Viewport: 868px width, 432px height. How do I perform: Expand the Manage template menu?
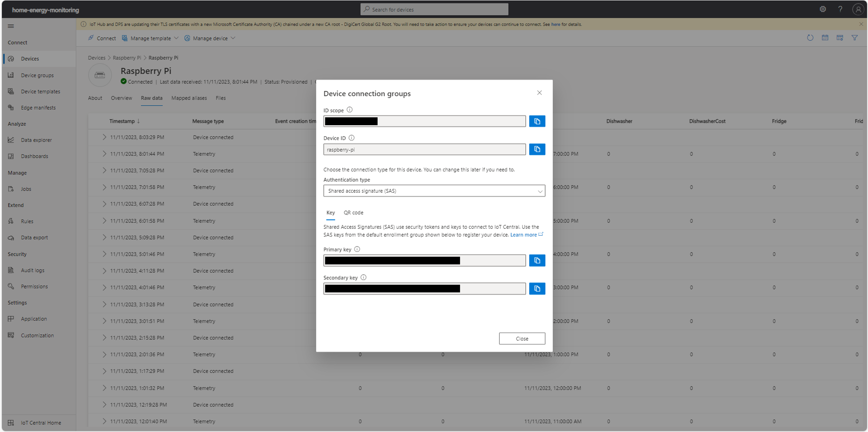point(150,38)
